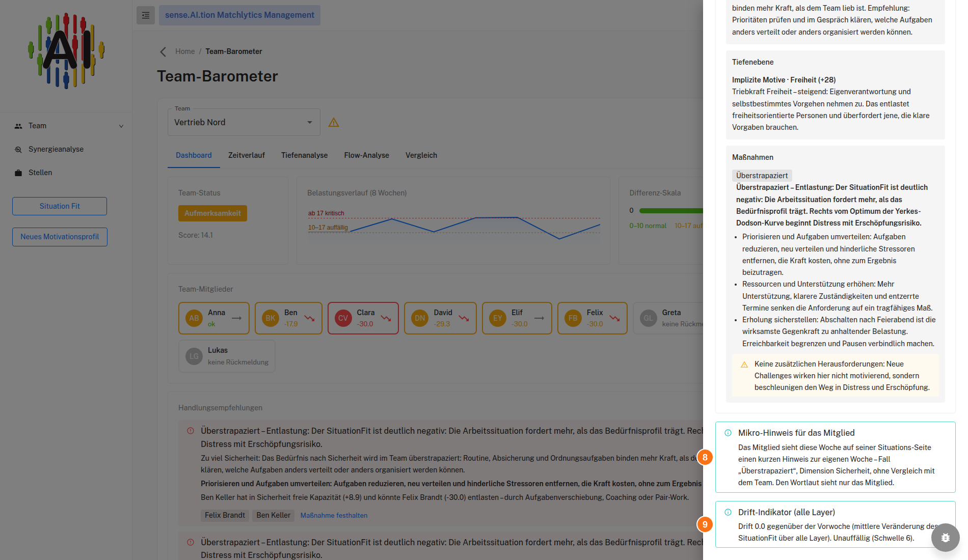Open the Flow-Analyse tab
Image resolution: width=968 pixels, height=560 pixels.
tap(367, 155)
